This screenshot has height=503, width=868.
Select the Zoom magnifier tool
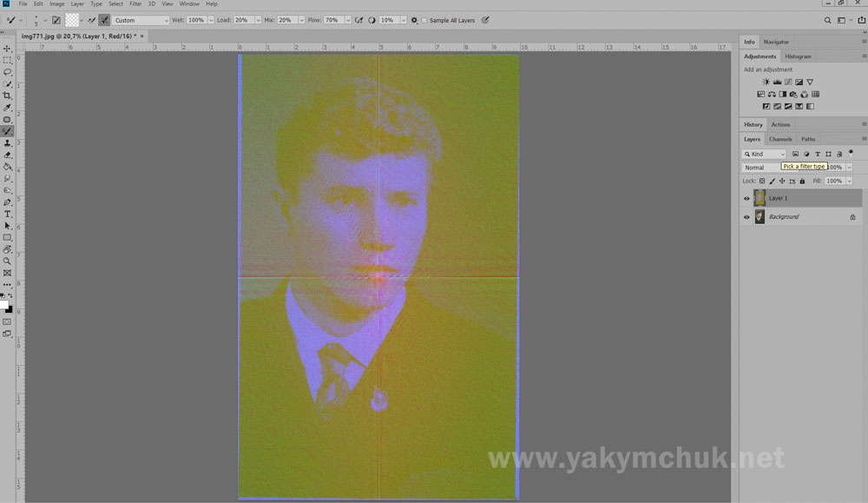pos(7,261)
